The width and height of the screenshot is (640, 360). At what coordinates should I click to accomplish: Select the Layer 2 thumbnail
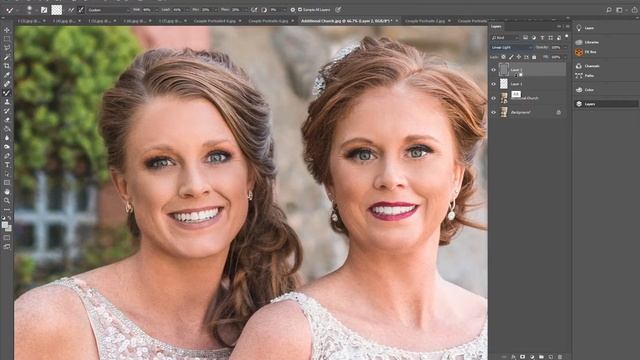tap(504, 70)
